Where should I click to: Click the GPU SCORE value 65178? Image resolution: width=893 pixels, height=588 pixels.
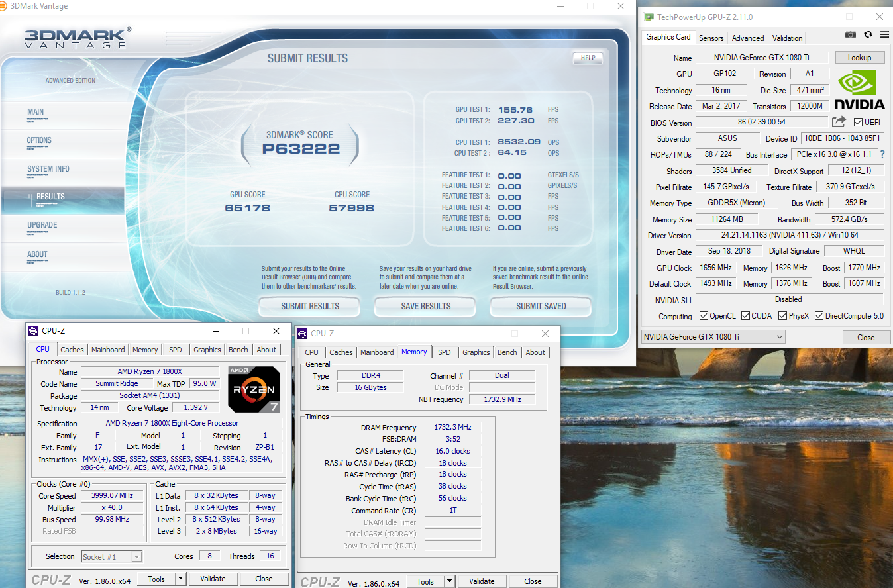coord(248,208)
